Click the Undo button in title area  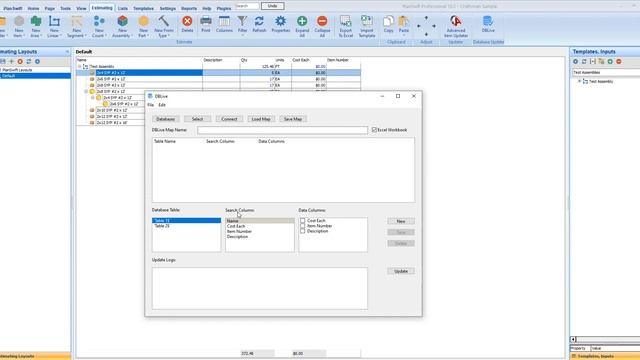point(273,6)
